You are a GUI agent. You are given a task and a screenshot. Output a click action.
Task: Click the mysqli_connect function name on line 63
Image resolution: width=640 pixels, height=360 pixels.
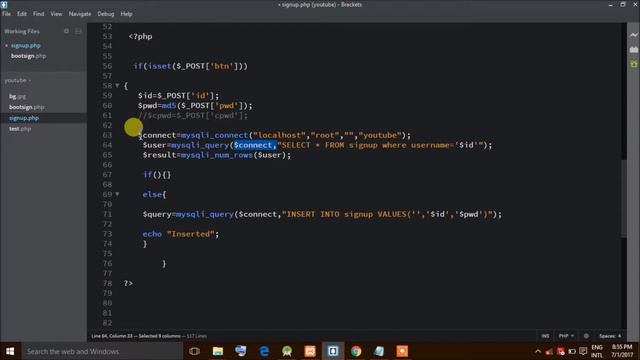tap(214, 135)
